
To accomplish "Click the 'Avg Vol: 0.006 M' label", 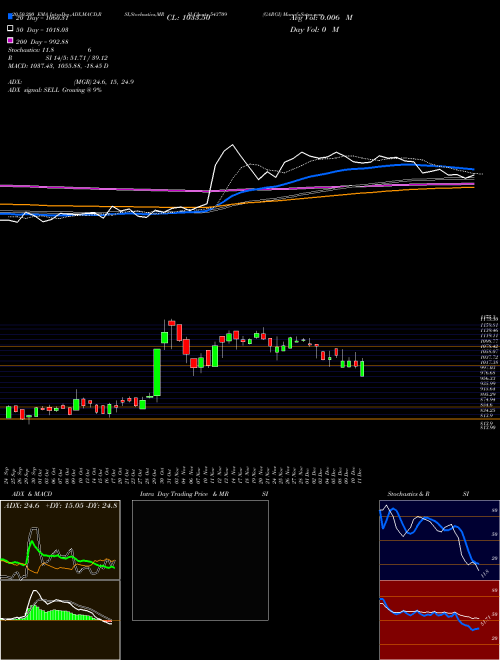I will (x=321, y=18).
